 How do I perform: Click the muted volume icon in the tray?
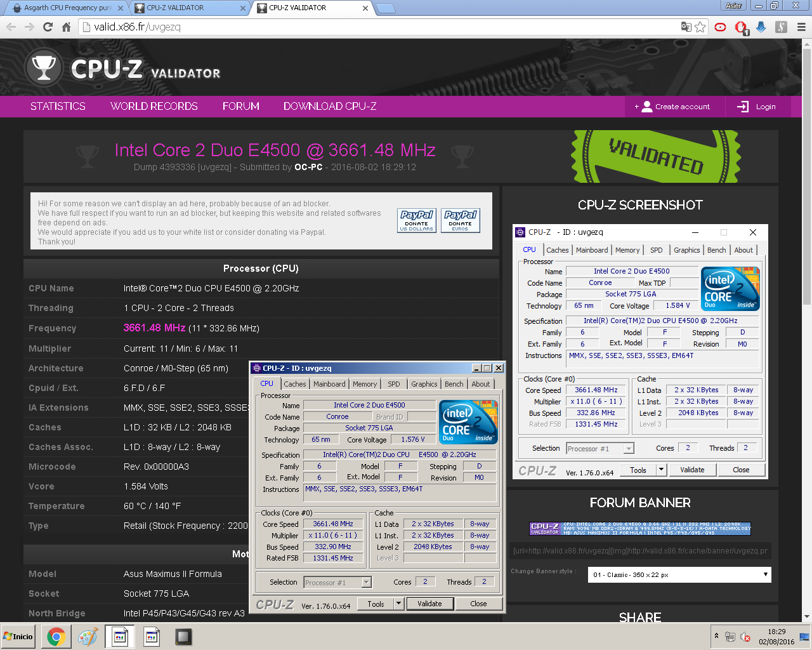point(746,637)
